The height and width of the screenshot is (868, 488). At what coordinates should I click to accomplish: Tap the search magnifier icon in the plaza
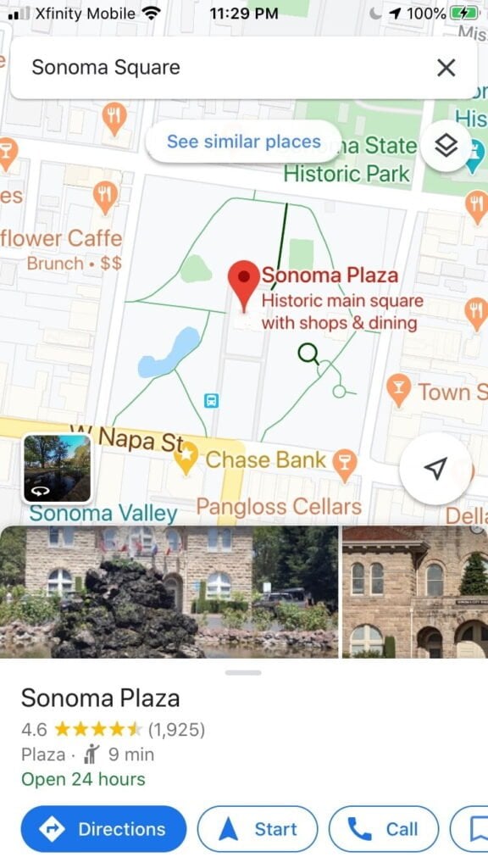click(308, 353)
